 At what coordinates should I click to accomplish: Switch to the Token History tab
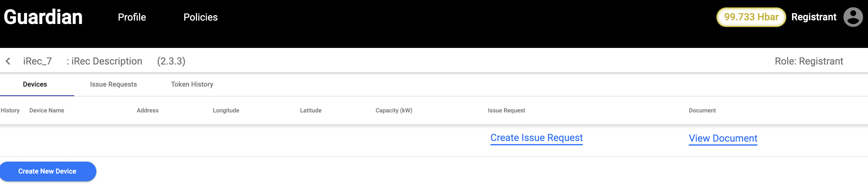[x=192, y=84]
